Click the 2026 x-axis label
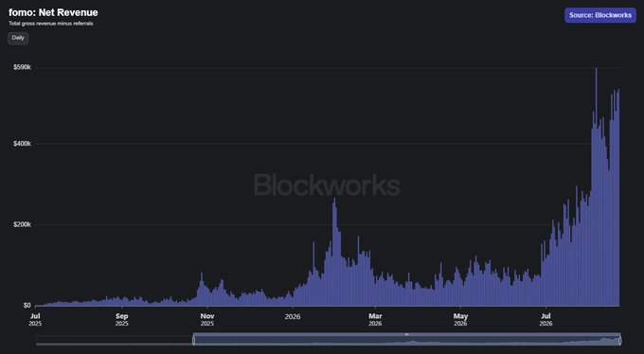 [293, 317]
